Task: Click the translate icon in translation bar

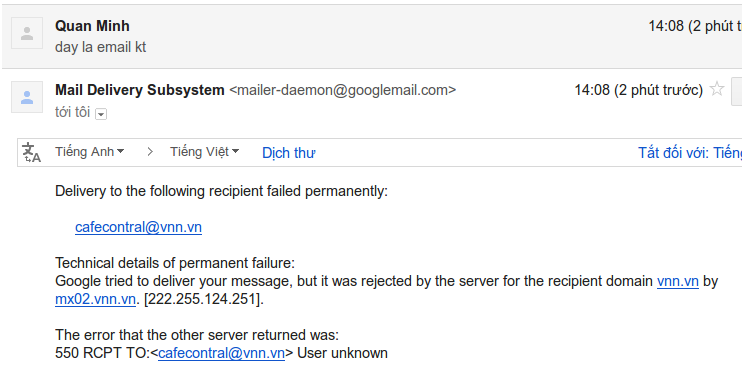Action: point(31,152)
